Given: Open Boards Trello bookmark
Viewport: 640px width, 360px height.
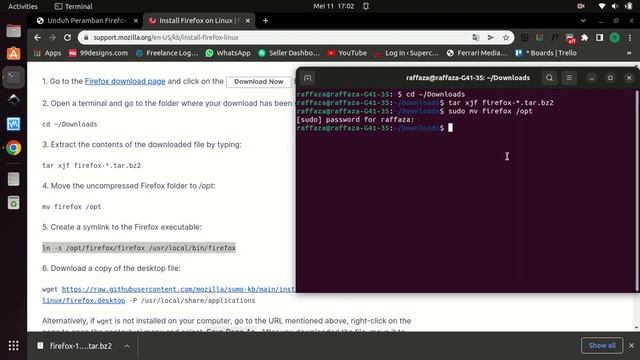Looking at the screenshot, I should [546, 53].
